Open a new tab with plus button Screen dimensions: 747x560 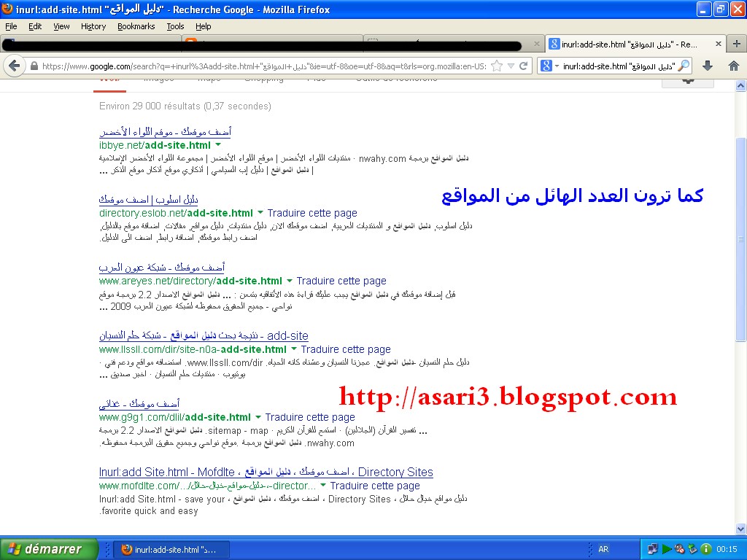pos(737,44)
